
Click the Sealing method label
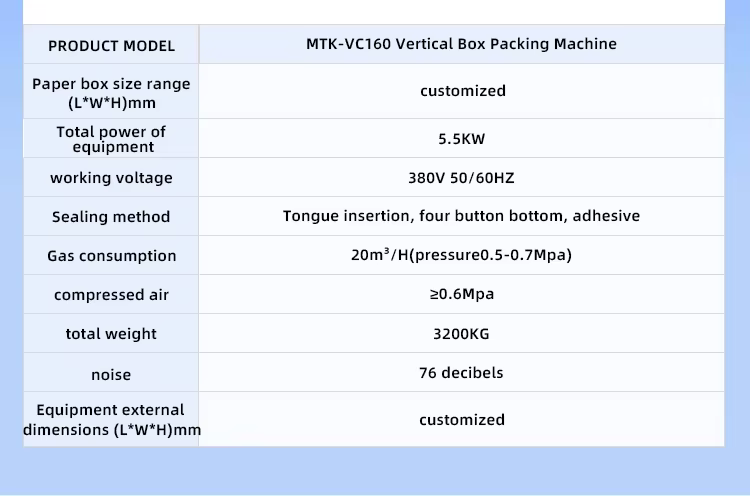coord(111,217)
